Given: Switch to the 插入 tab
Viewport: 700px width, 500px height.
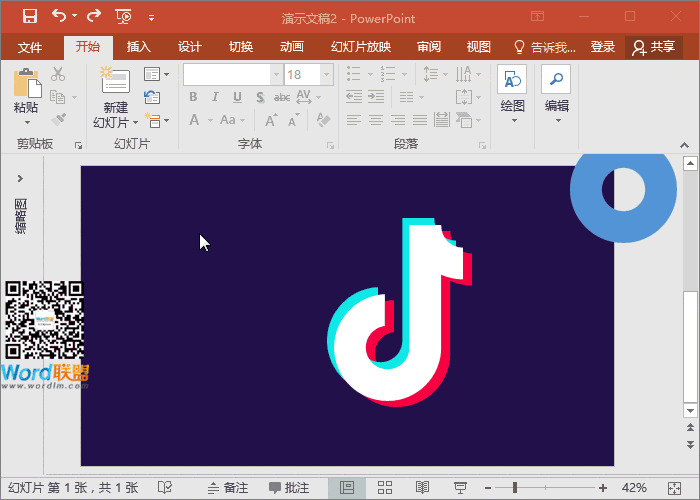Looking at the screenshot, I should [x=138, y=47].
